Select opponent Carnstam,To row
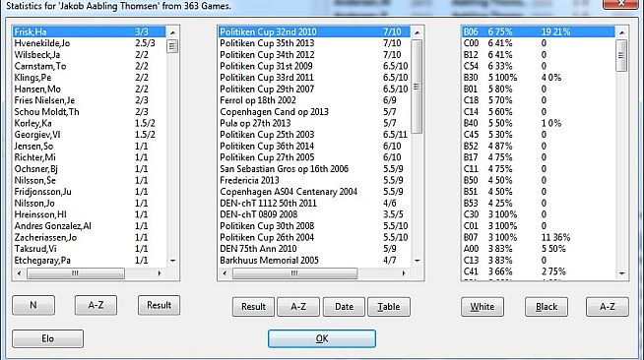Screen dimensions: 644x360 coord(90,66)
